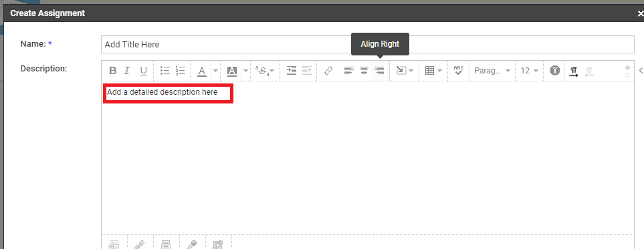Screen dimensions: 644x249
Task: Click the attach link icon below the editor
Action: [x=140, y=244]
